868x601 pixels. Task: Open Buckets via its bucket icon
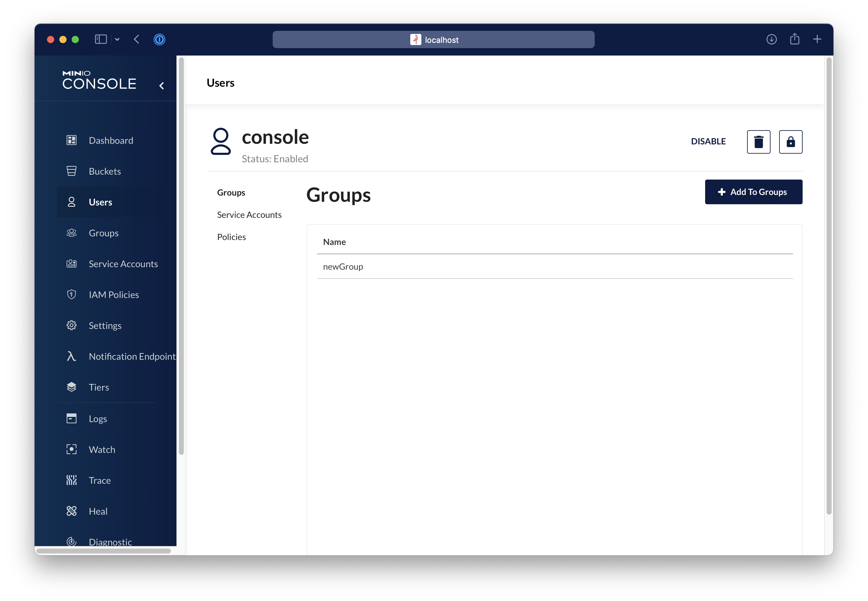click(72, 171)
